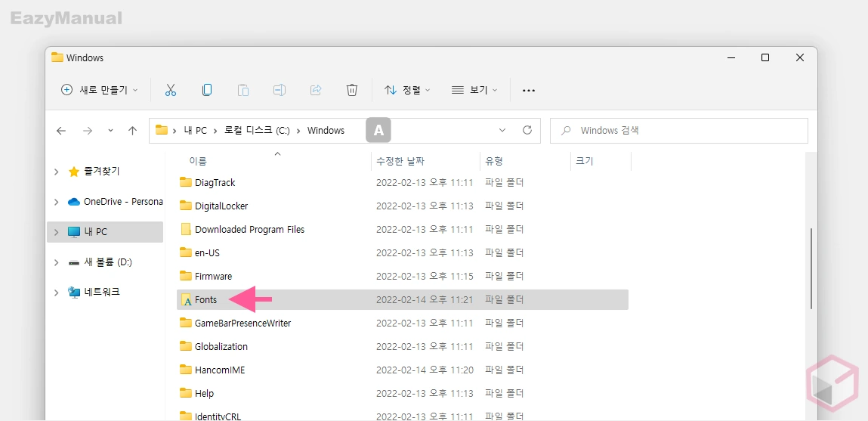Click the Fonts modified date 2022-02-14 오후 11:21
The image size is (868, 421).
[x=425, y=299]
